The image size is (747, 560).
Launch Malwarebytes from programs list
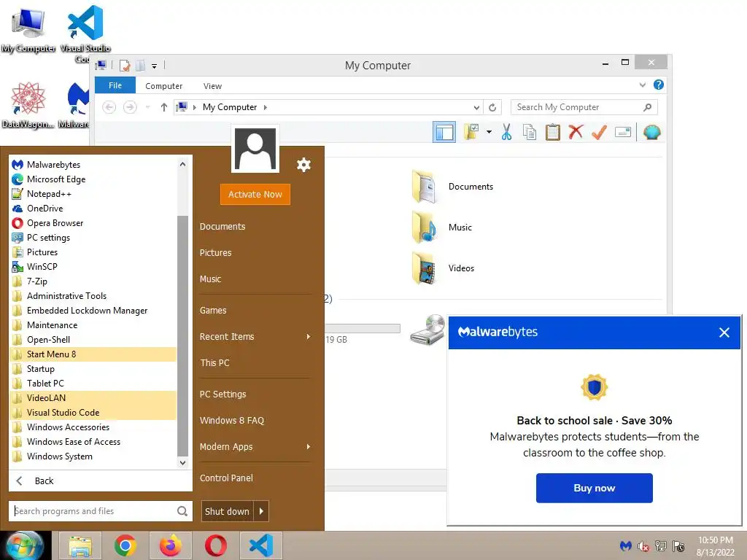[93, 165]
